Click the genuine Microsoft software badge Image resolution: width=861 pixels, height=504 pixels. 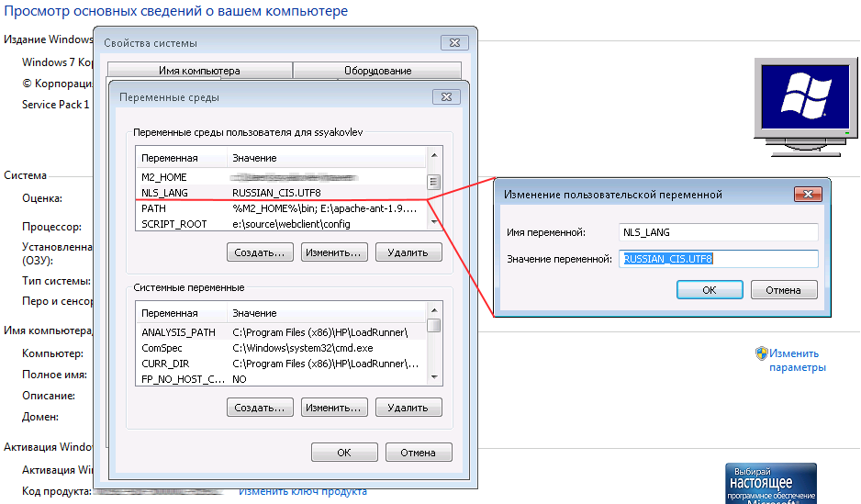[x=771, y=484]
